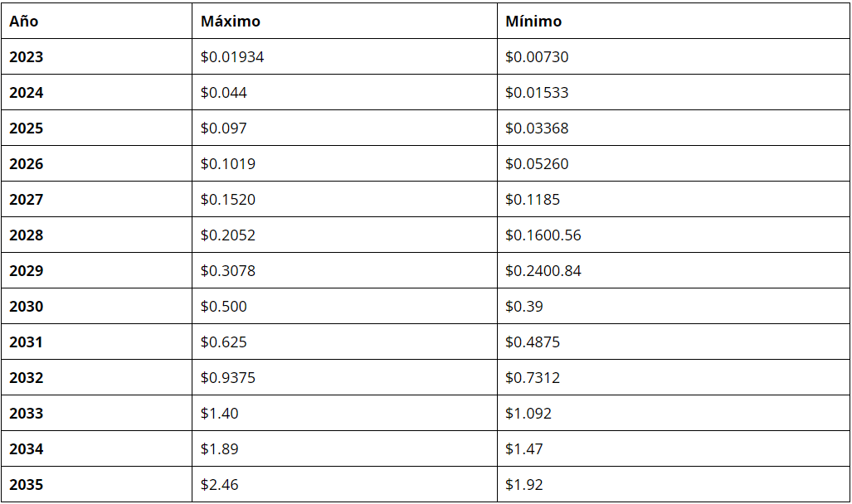852x504 pixels.
Task: Select the 2024 row label
Action: click(26, 93)
